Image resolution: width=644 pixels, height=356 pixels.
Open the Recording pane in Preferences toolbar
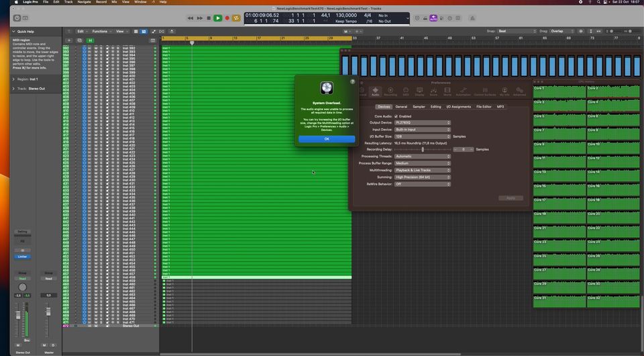[x=390, y=91]
